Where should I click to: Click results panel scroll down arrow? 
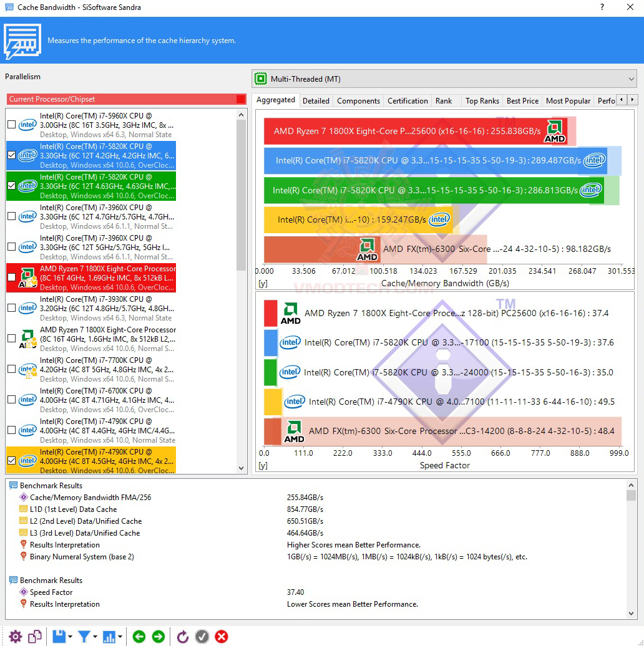[x=631, y=613]
